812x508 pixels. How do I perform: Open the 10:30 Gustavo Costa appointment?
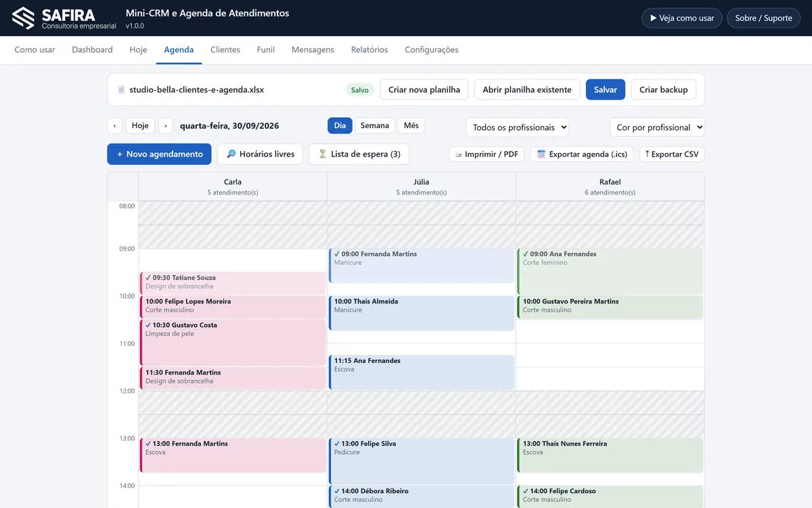pyautogui.click(x=233, y=343)
